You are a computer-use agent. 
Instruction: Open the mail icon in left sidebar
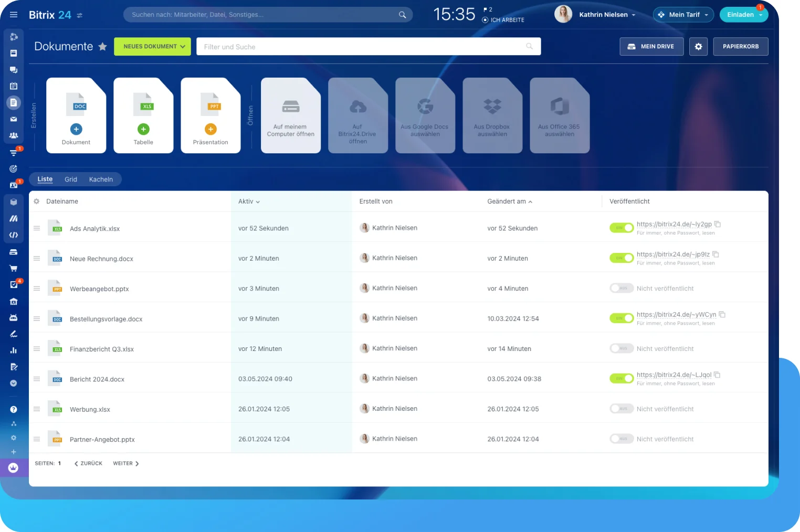coord(14,119)
